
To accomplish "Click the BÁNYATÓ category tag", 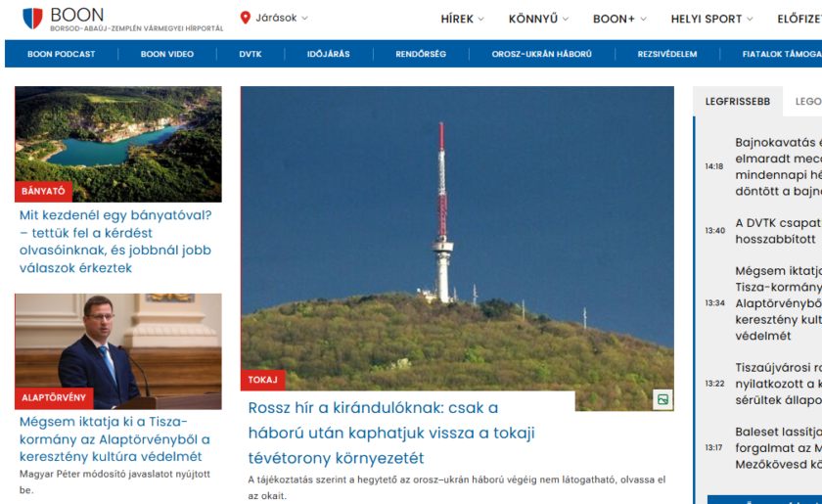I will [x=43, y=192].
